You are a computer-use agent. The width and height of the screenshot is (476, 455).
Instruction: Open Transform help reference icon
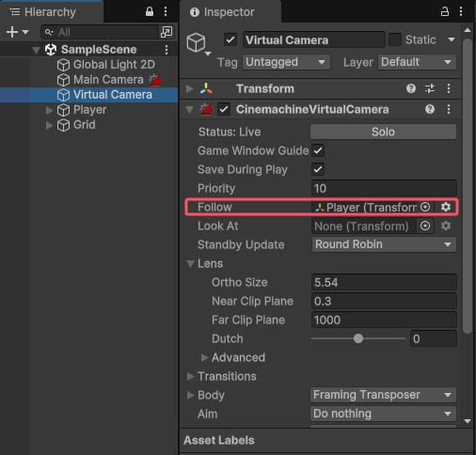[x=411, y=88]
